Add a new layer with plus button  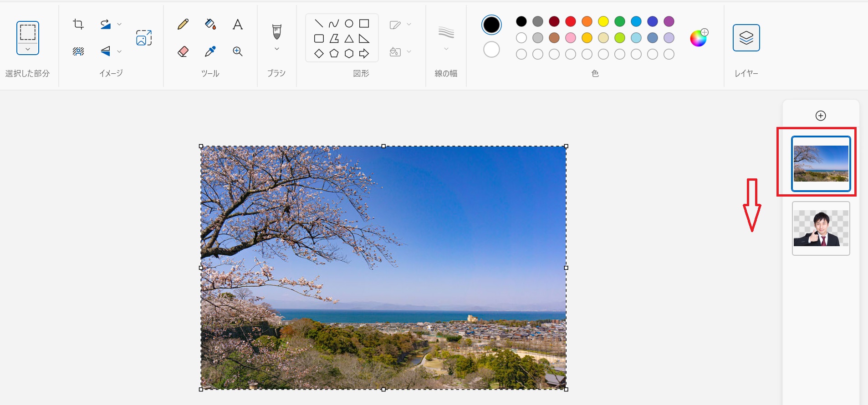click(821, 116)
